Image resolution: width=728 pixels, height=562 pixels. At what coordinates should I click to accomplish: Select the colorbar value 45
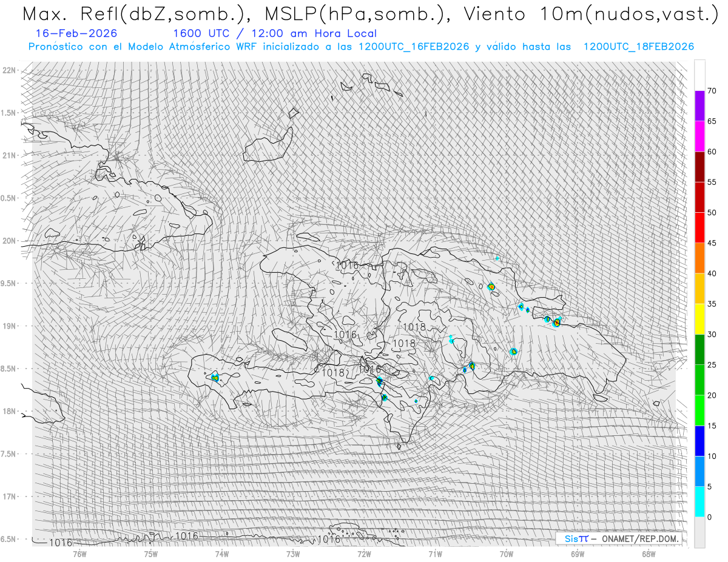pyautogui.click(x=712, y=243)
